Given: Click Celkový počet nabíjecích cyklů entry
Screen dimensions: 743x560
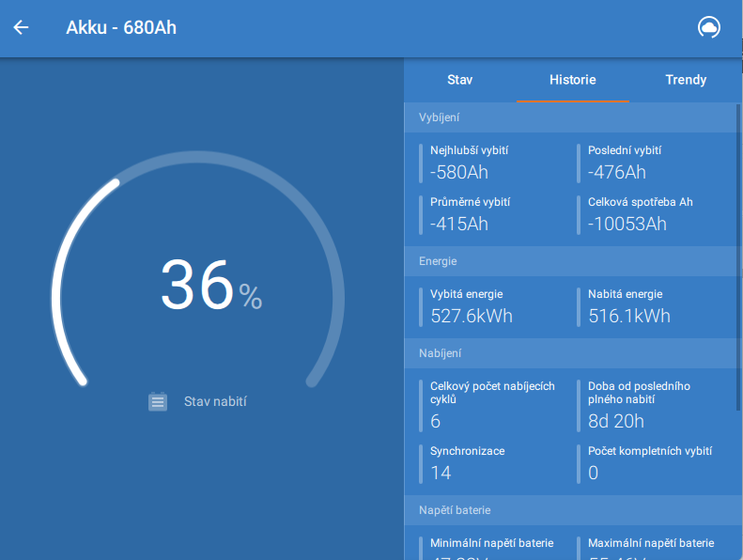Looking at the screenshot, I should click(x=492, y=404).
